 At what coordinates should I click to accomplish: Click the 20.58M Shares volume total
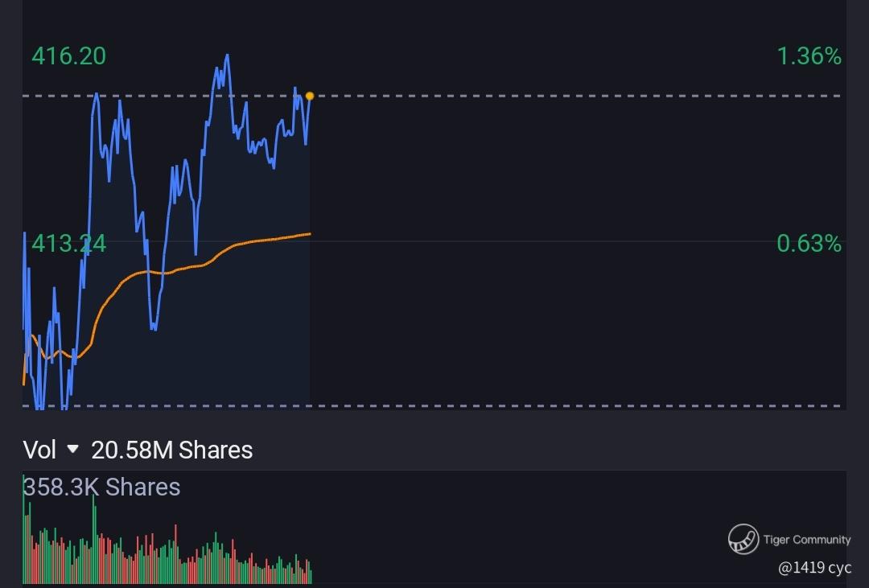point(172,450)
